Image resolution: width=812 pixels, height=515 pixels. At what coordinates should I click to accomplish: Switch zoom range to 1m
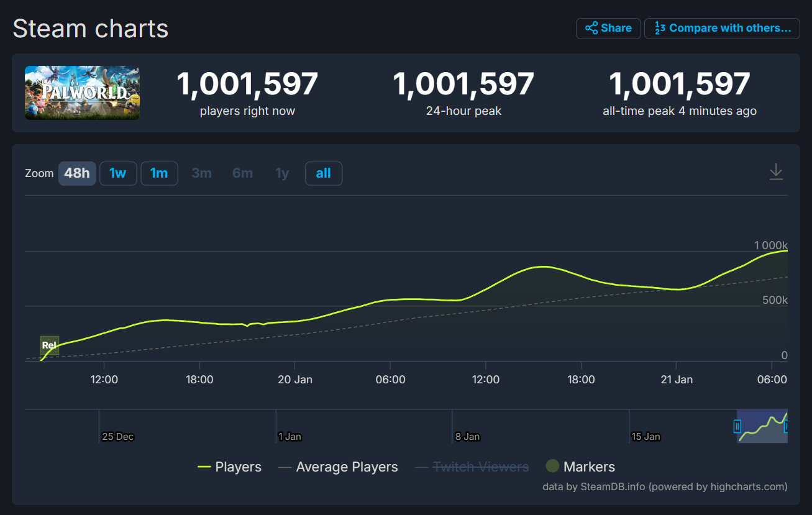tap(159, 173)
